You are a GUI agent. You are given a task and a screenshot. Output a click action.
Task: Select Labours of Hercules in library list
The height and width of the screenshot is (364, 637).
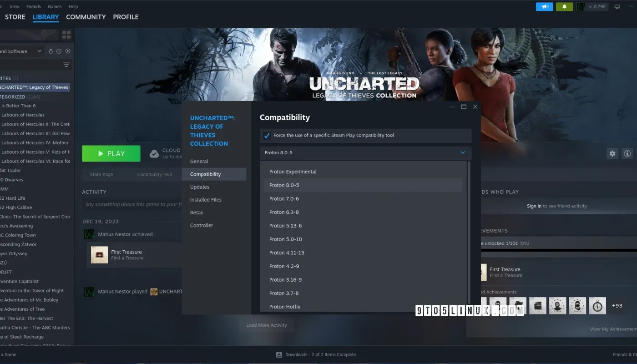pos(23,115)
